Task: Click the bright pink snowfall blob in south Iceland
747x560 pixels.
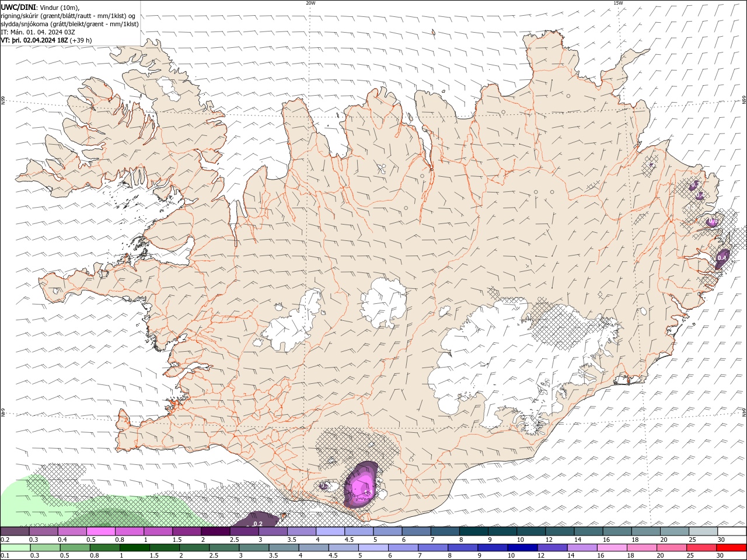Action: (x=362, y=485)
